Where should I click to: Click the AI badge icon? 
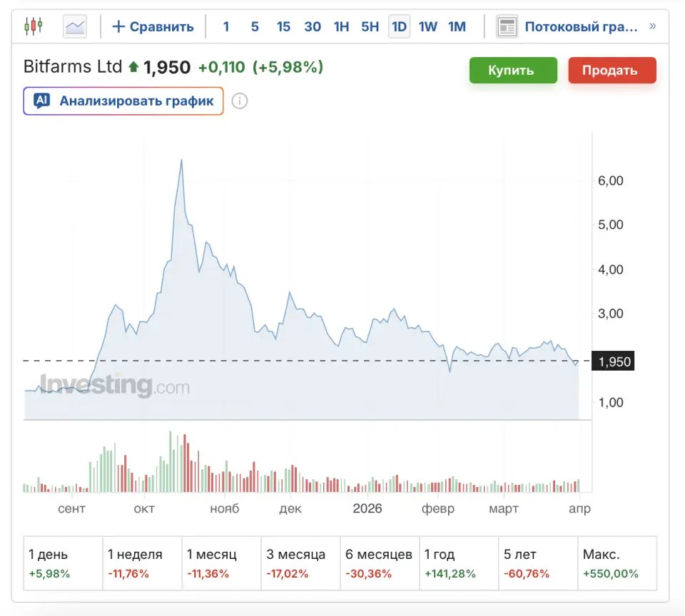(x=41, y=101)
